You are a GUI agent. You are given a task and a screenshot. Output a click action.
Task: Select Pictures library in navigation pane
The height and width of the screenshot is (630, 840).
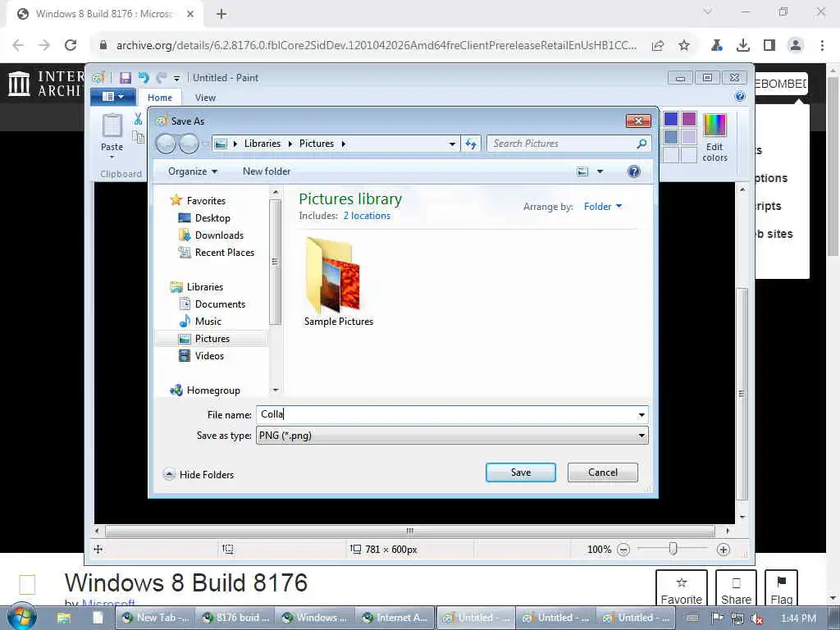(212, 339)
